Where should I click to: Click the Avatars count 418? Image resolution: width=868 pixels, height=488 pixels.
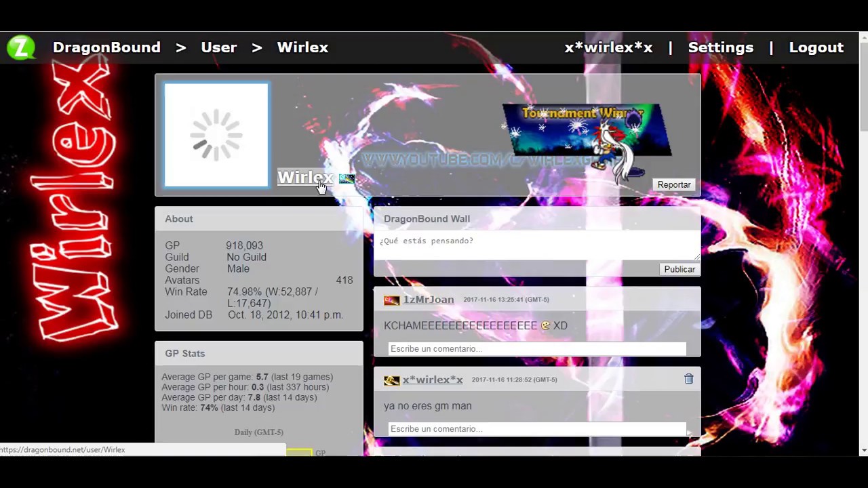click(x=344, y=280)
